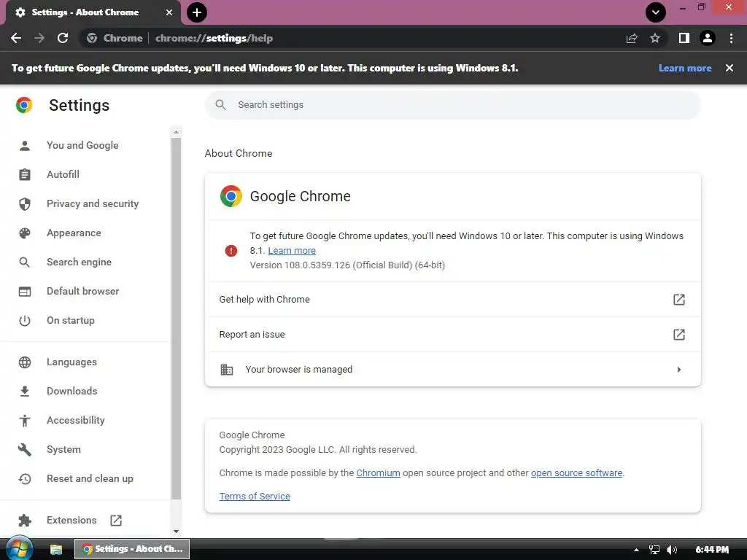
Task: Open Get help with Chrome
Action: click(452, 300)
